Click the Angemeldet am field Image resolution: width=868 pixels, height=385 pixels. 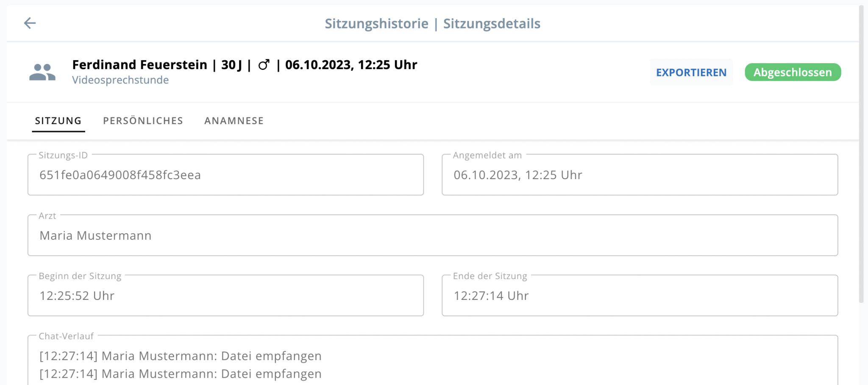640,174
